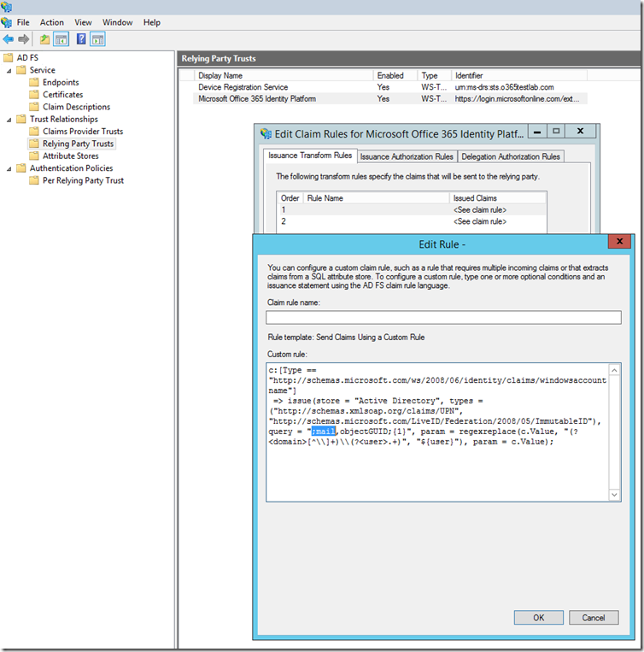Open the Help menu
The height and width of the screenshot is (652, 644).
click(152, 22)
